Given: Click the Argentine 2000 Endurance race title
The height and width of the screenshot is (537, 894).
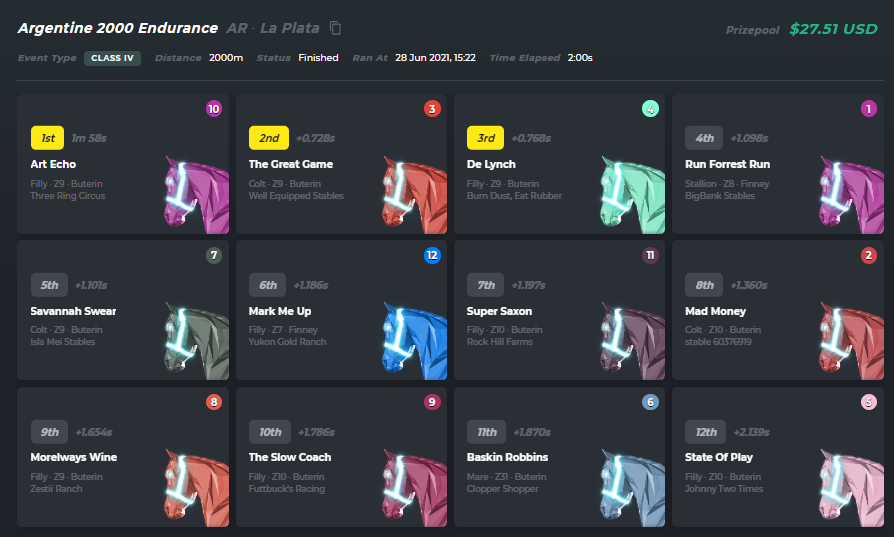Looking at the screenshot, I should 117,28.
